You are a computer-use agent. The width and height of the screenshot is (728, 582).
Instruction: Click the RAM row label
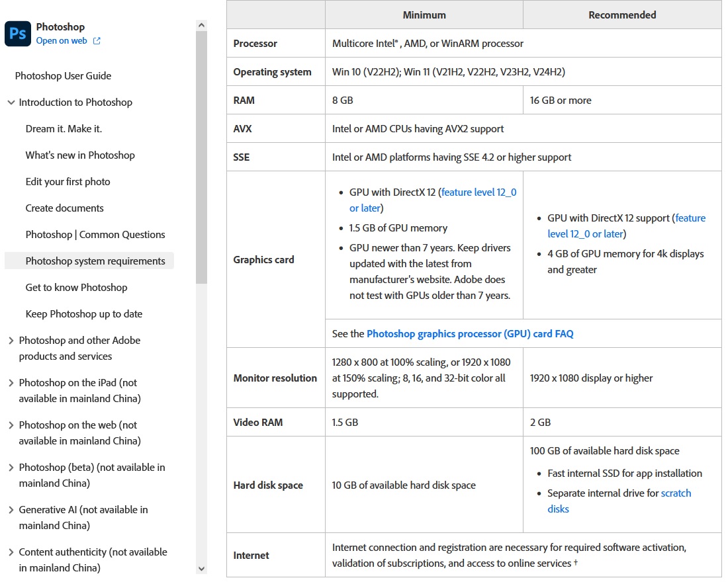[x=244, y=101]
